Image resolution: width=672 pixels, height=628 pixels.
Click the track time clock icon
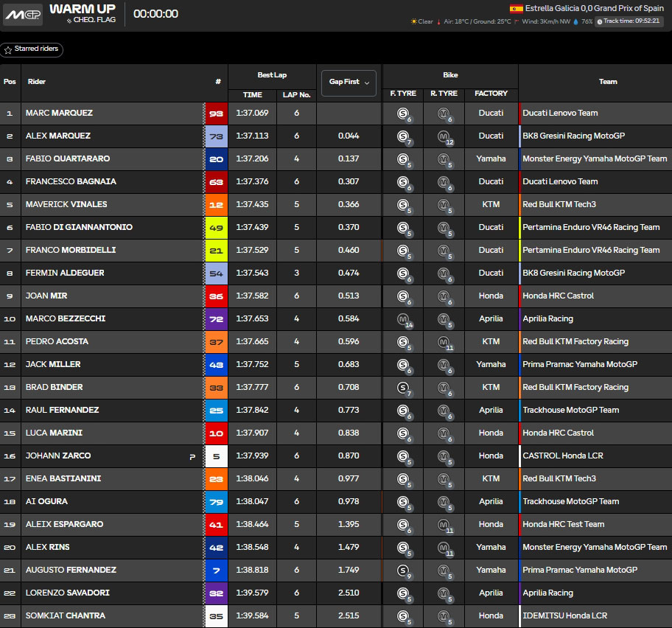coord(599,22)
